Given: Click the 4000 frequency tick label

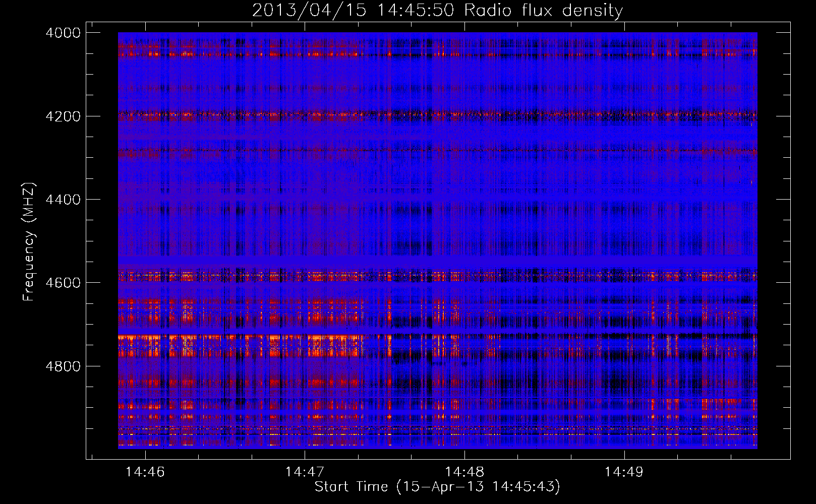Looking at the screenshot, I should pos(63,33).
